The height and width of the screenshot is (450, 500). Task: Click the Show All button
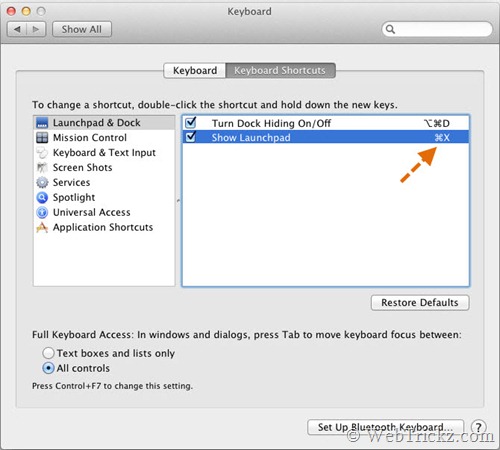pos(82,29)
